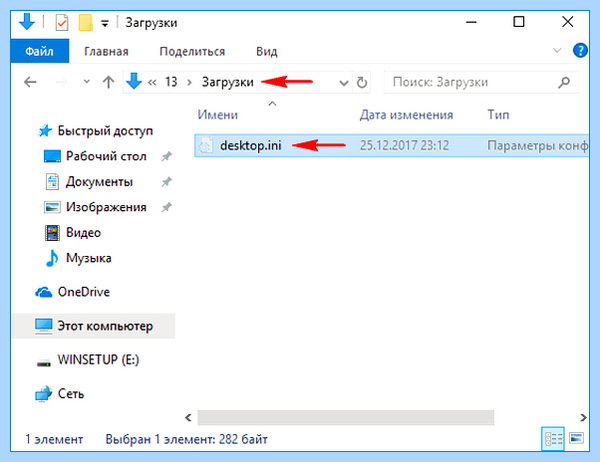The image size is (600, 462).
Task: Open the address bar history dropdown
Action: [344, 83]
